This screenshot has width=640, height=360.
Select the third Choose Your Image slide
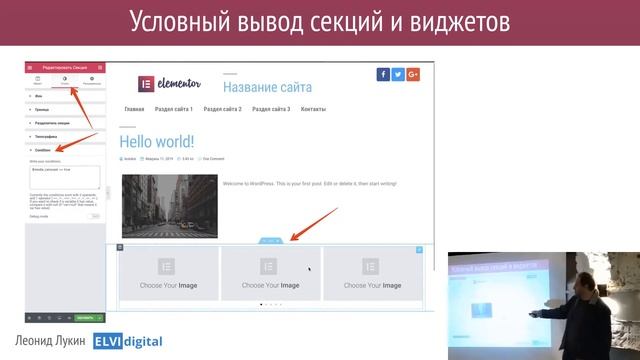[x=373, y=273]
